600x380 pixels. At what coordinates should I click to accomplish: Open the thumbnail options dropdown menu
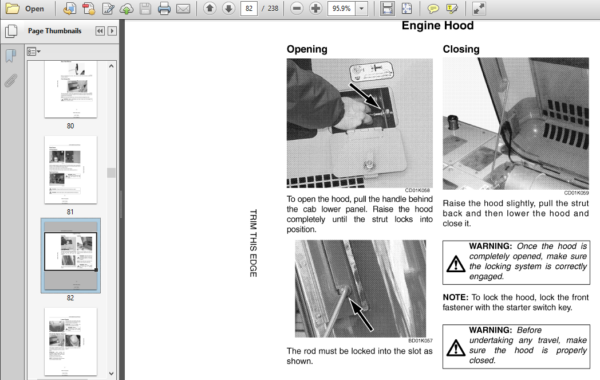pos(34,51)
